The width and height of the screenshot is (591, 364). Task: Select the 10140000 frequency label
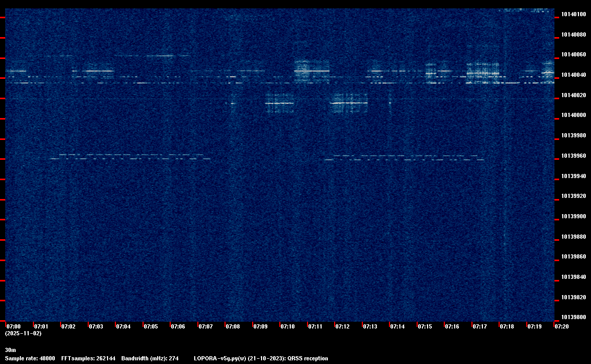point(574,115)
